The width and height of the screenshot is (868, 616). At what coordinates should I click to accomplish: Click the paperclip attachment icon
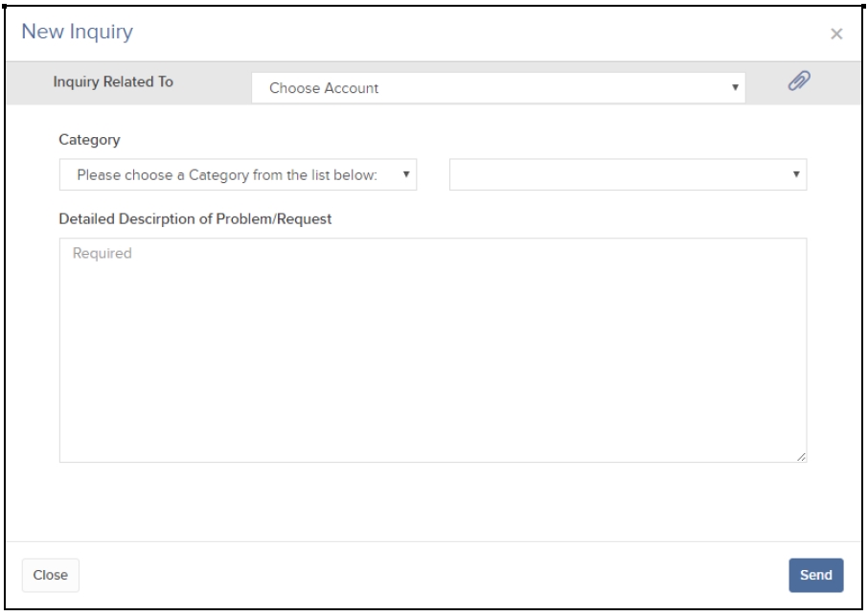point(799,81)
